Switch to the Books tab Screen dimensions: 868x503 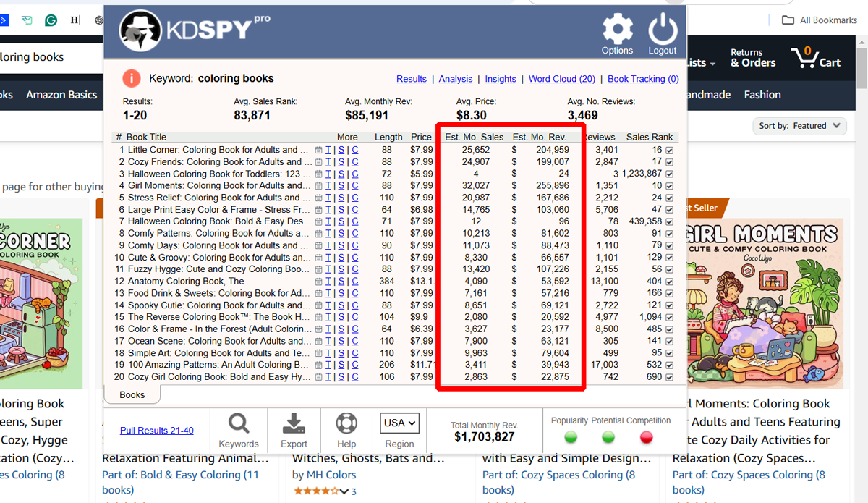pyautogui.click(x=132, y=395)
